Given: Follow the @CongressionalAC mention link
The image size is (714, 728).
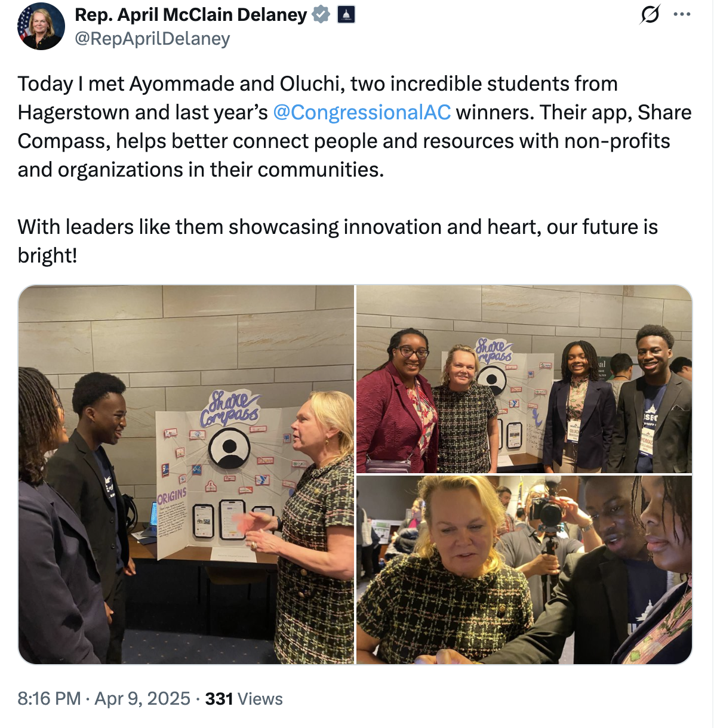Looking at the screenshot, I should [x=362, y=112].
